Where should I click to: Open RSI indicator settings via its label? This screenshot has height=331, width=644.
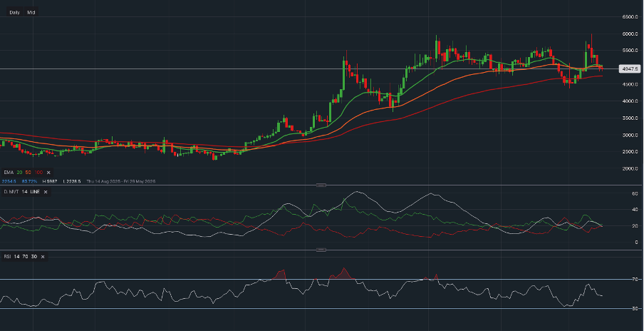[x=7, y=257]
